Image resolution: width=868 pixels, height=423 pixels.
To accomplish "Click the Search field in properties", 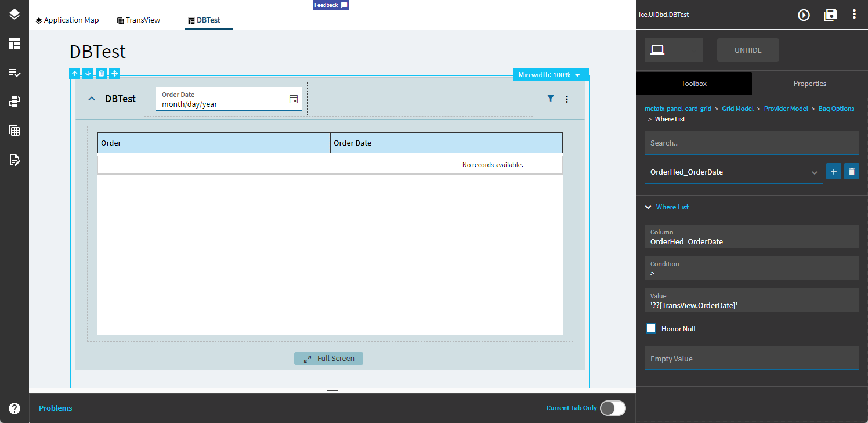I will [752, 143].
